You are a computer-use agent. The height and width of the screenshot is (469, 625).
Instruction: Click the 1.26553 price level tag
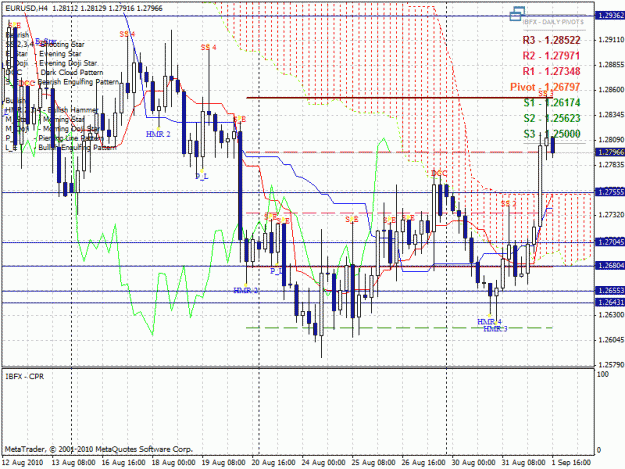(x=610, y=290)
